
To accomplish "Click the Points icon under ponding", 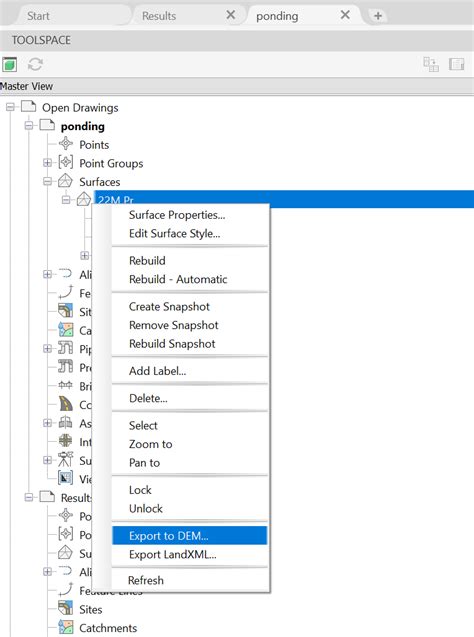I will [x=66, y=144].
